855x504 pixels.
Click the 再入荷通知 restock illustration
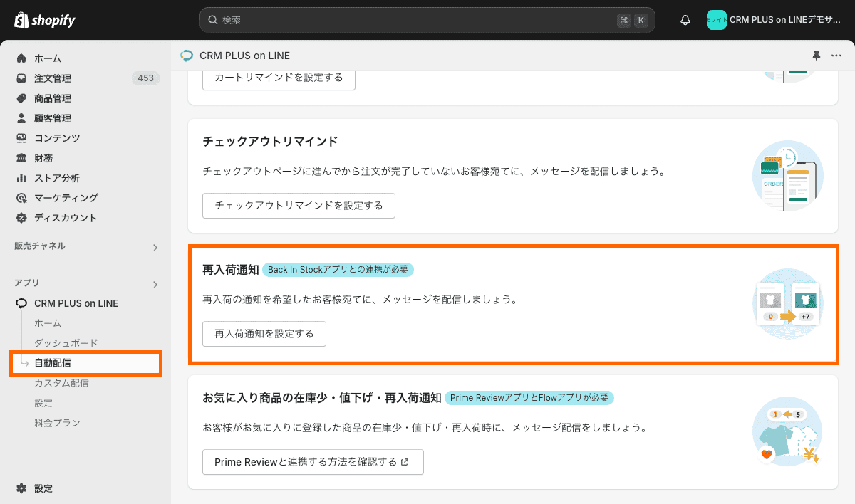coord(788,304)
